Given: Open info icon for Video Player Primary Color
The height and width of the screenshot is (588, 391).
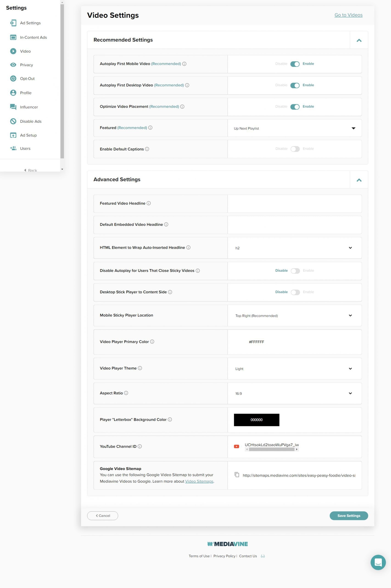Looking at the screenshot, I should pyautogui.click(x=152, y=342).
